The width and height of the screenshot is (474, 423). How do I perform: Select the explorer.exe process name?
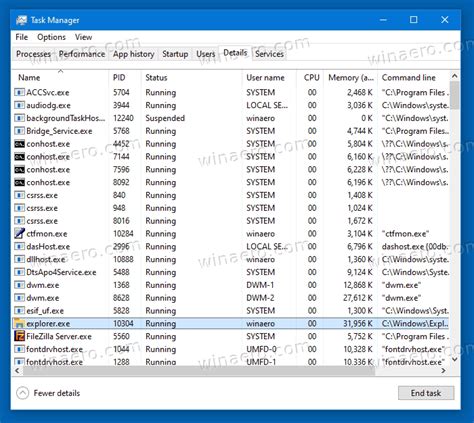pos(48,324)
